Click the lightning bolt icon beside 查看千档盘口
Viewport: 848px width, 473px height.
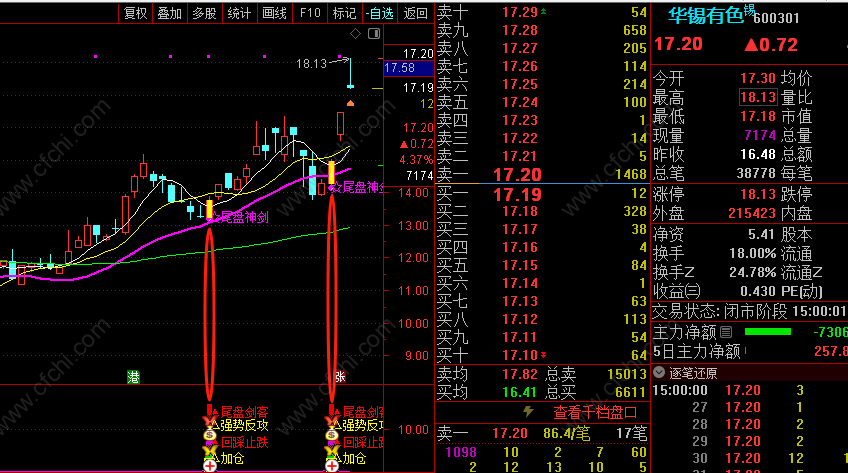pos(528,412)
